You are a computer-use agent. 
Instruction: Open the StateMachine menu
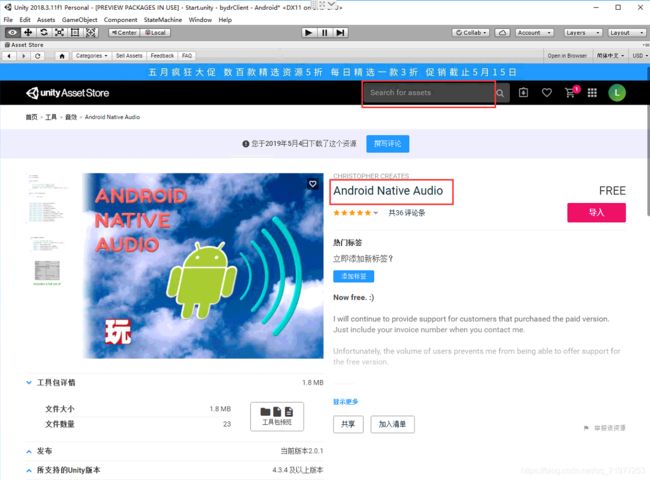(x=163, y=19)
